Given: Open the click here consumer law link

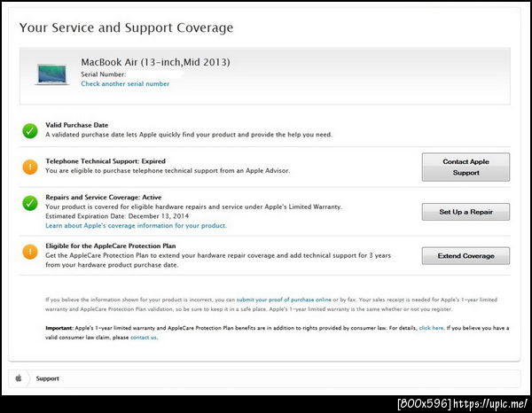Looking at the screenshot, I should pyautogui.click(x=431, y=328).
